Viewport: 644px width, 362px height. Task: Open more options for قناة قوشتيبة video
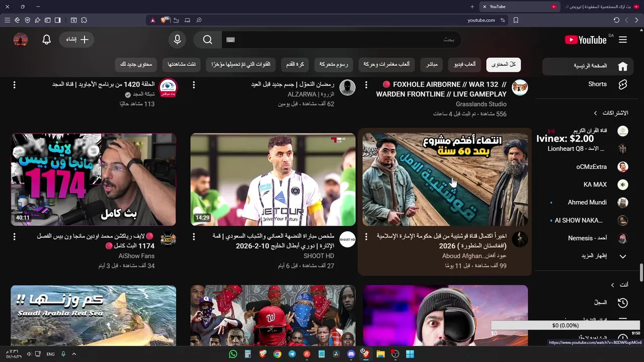pyautogui.click(x=366, y=236)
